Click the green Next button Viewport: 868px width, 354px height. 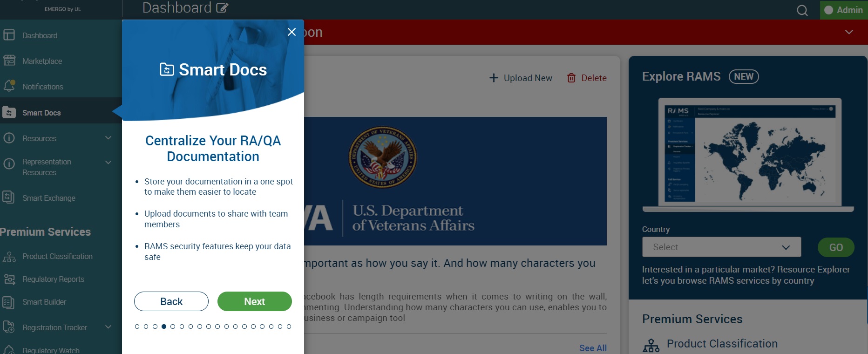pyautogui.click(x=255, y=301)
